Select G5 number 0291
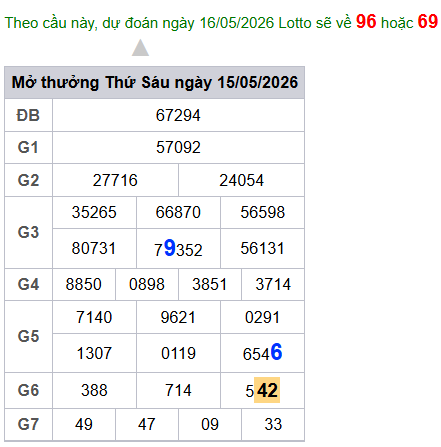This screenshot has width=441, height=447. [x=262, y=317]
